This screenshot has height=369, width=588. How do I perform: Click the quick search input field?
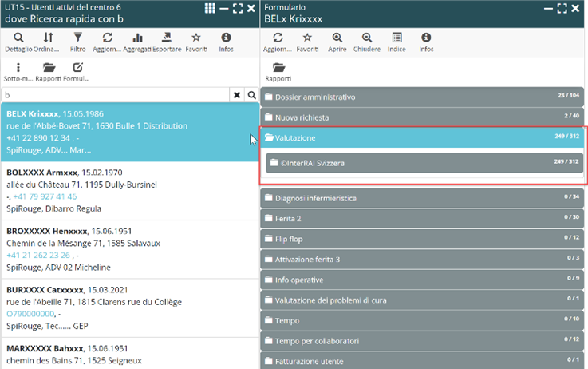116,95
